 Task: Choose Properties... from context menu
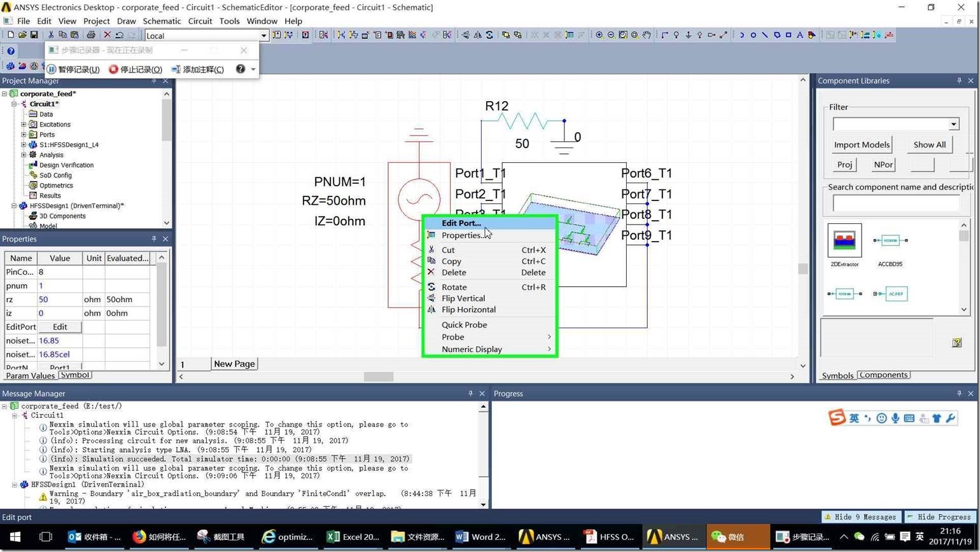pos(490,235)
